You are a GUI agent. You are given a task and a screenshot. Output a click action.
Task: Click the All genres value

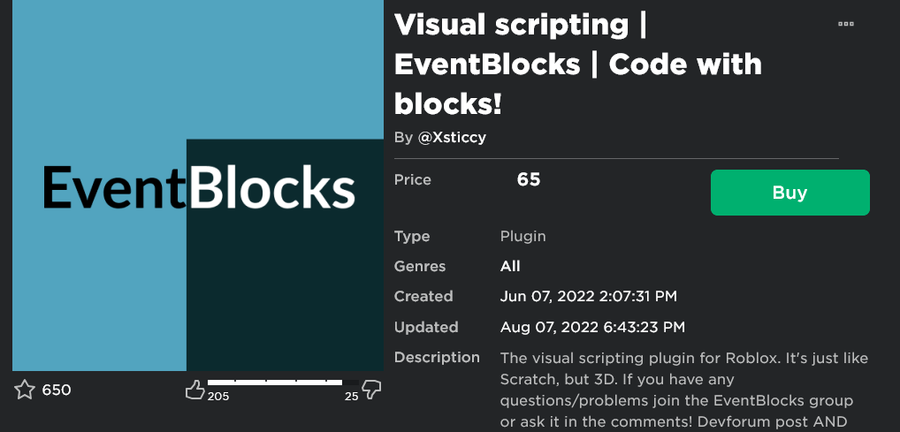510,267
